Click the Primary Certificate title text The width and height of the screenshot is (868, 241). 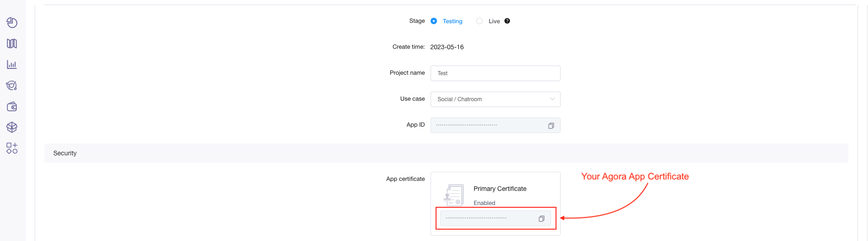[x=499, y=189]
